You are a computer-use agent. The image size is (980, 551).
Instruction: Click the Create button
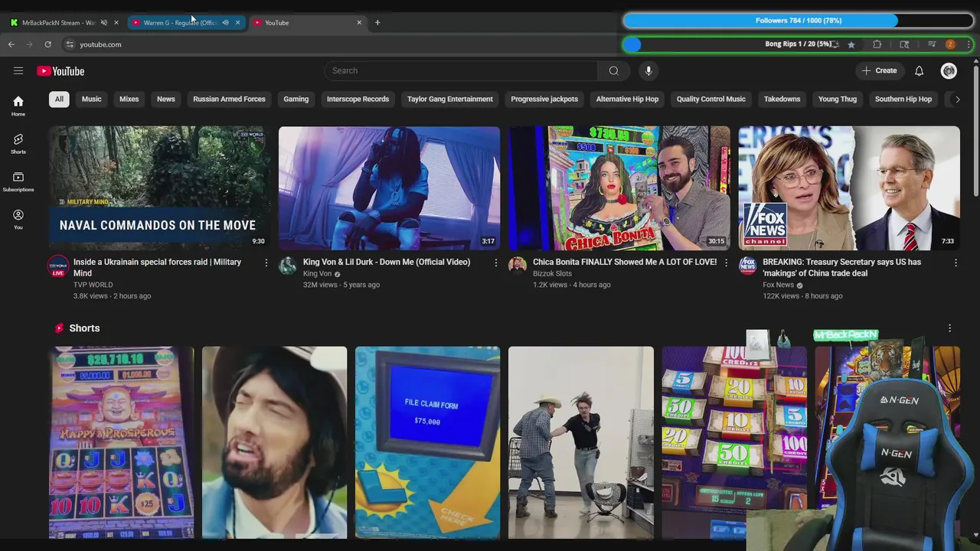coord(880,70)
